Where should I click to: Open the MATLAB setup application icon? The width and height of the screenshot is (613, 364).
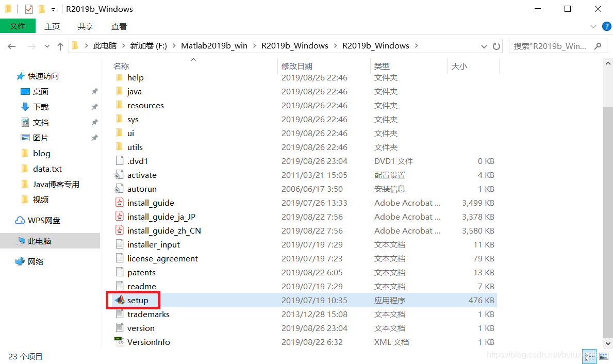pyautogui.click(x=120, y=300)
